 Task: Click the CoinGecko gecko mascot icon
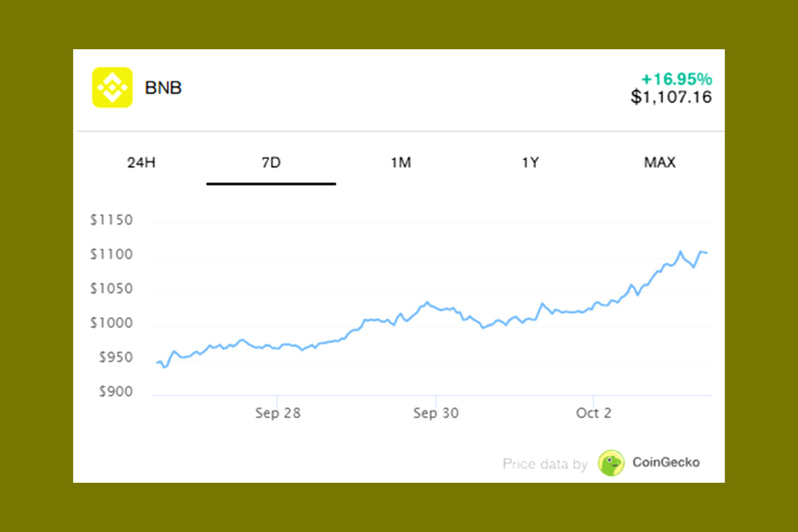[613, 462]
